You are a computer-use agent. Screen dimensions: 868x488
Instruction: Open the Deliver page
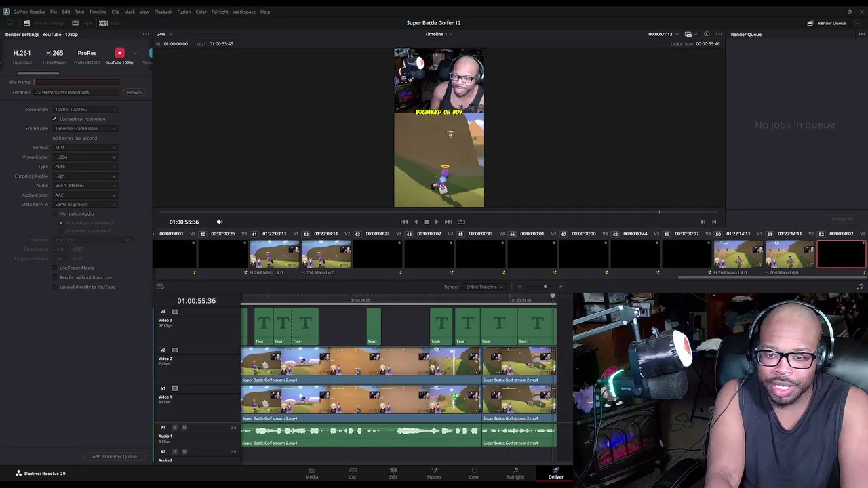(556, 473)
